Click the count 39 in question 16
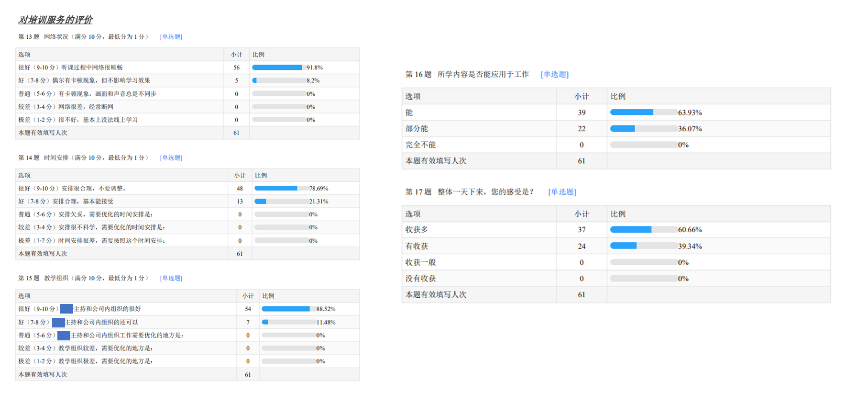Viewport: 868px width, 405px height. point(582,112)
